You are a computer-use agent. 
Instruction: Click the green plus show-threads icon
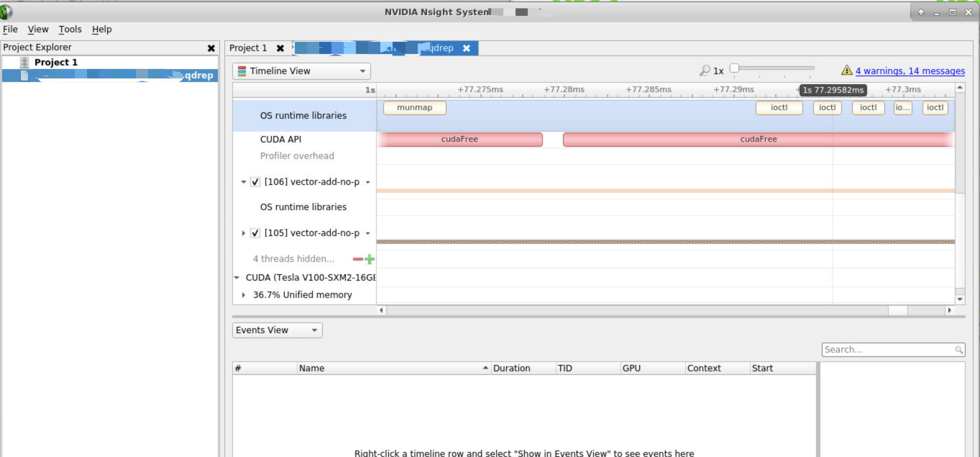370,259
